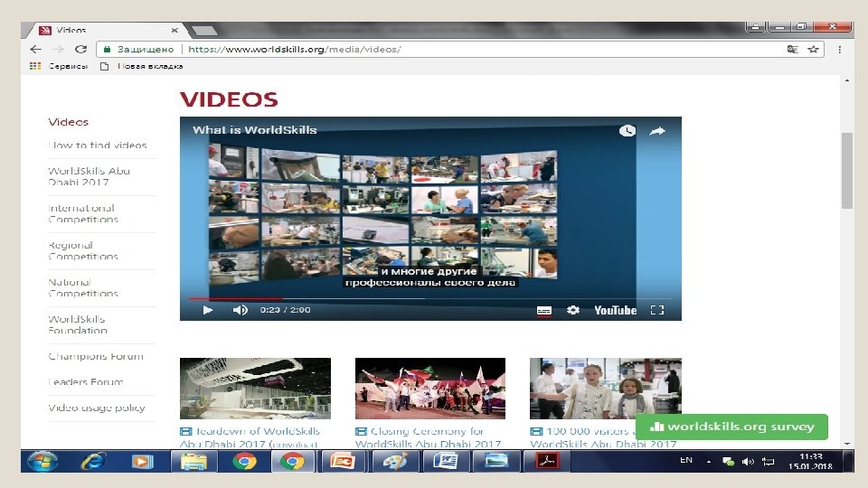
Task: Launch Internet Explorer from taskbar
Action: tap(93, 461)
